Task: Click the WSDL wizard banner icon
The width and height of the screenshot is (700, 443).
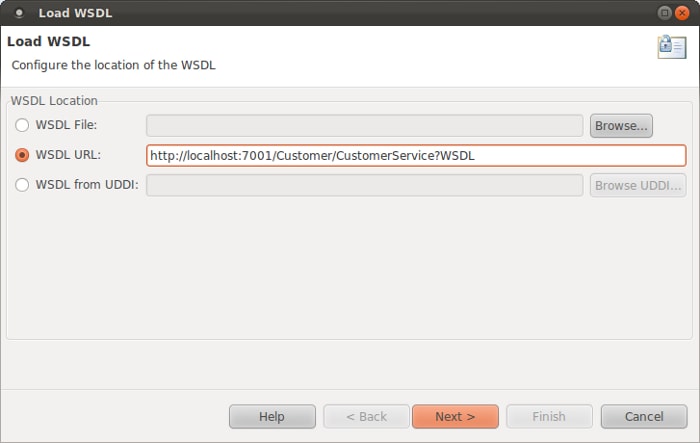Action: click(x=671, y=47)
